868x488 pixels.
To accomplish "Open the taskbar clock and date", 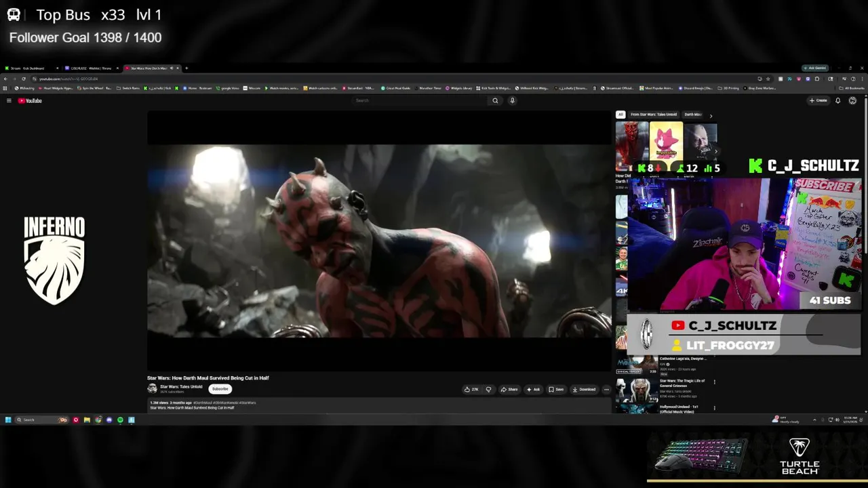I will 850,420.
